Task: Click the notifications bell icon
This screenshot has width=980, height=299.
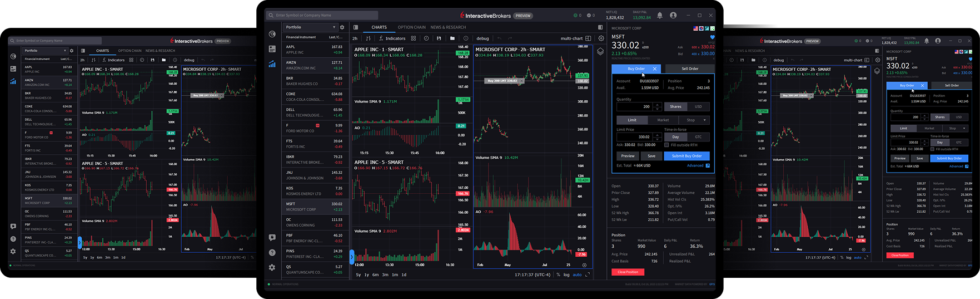Action: pos(660,16)
